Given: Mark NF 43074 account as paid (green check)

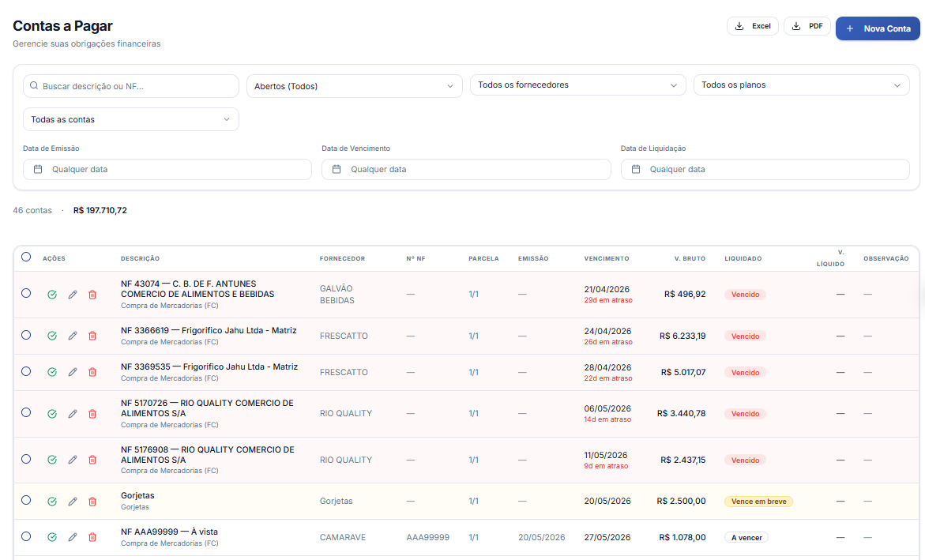Looking at the screenshot, I should point(52,295).
